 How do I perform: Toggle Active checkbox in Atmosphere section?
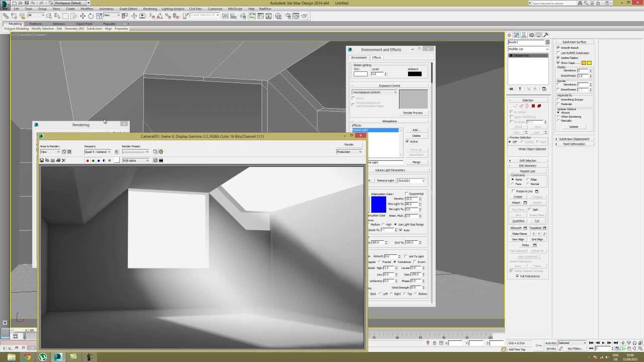click(x=408, y=141)
